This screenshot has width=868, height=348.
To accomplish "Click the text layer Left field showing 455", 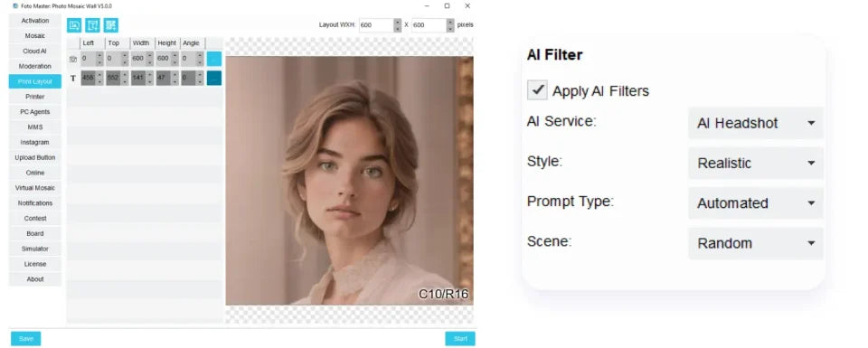I will (88, 78).
